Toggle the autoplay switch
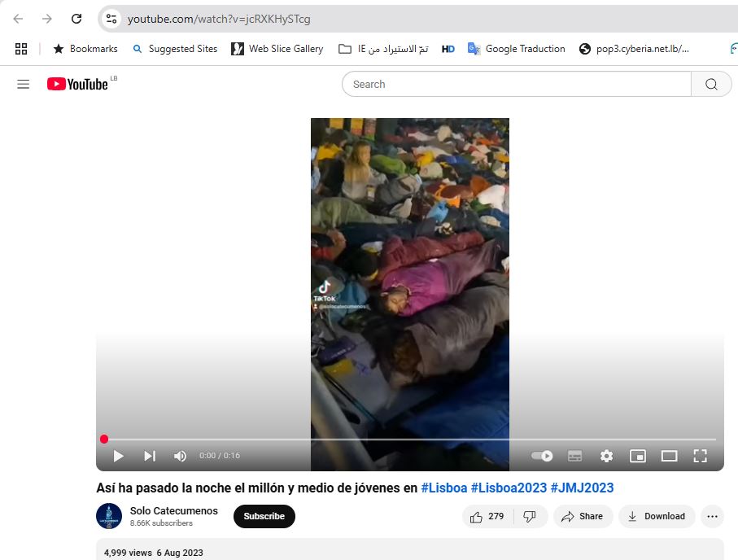The height and width of the screenshot is (560, 738). pyautogui.click(x=542, y=456)
